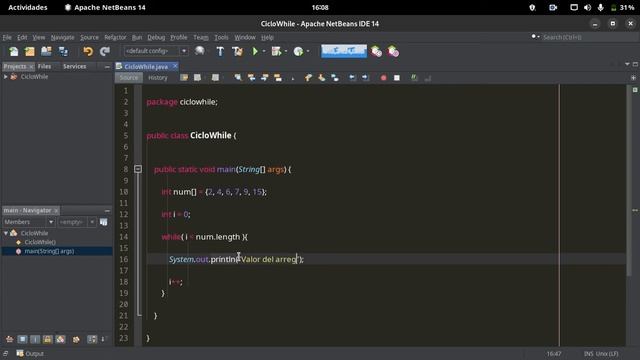Click the icon right of the Navigator filter dropdown
This screenshot has height=360, width=640.
[104, 222]
